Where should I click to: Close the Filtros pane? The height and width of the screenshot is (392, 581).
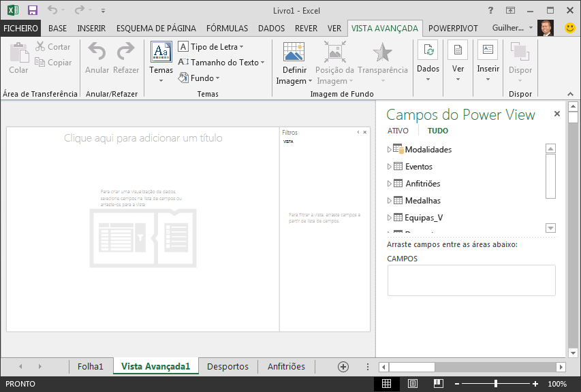[x=365, y=132]
